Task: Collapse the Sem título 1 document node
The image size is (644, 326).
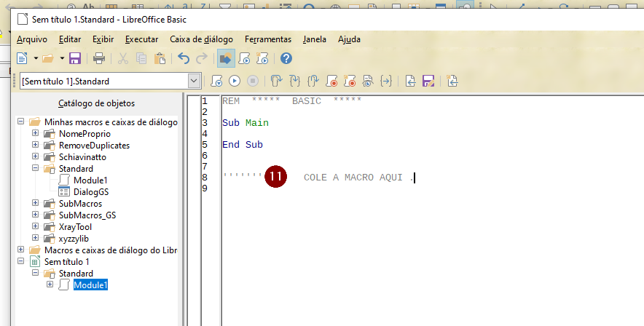Action: pyautogui.click(x=21, y=261)
